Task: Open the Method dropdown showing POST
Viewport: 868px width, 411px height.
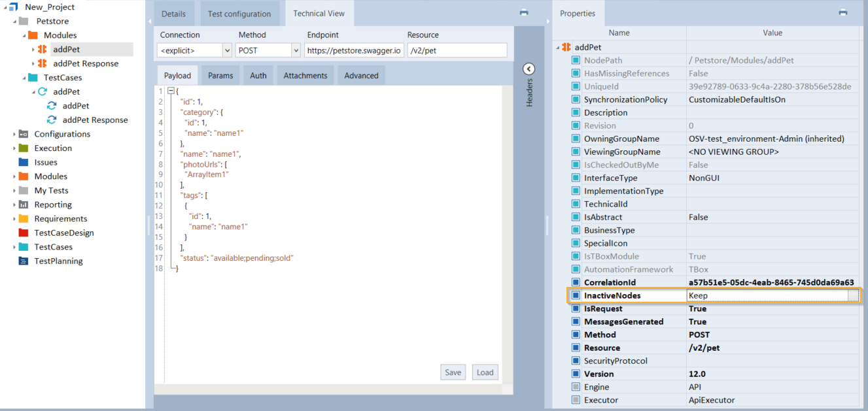Action: (x=296, y=50)
